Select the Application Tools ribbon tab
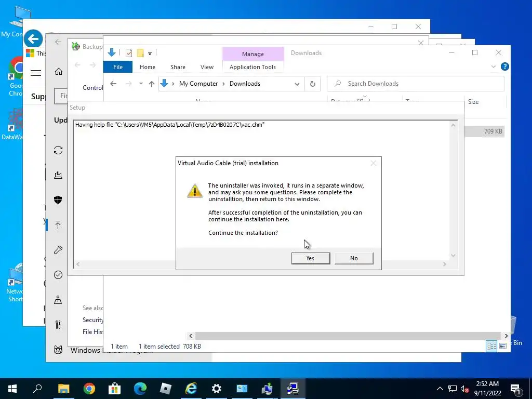 tap(252, 67)
